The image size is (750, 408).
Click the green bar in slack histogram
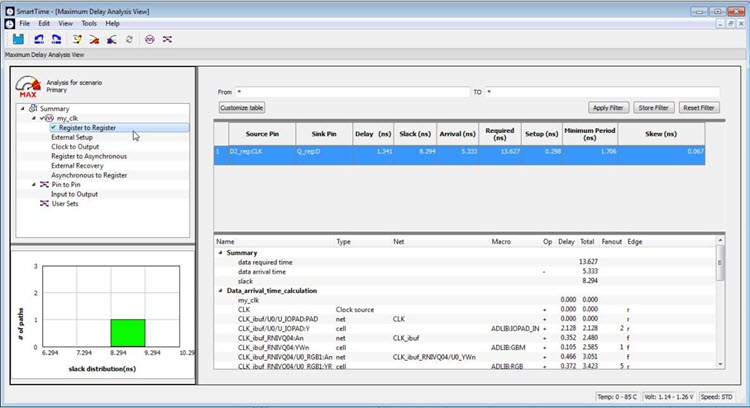click(128, 332)
